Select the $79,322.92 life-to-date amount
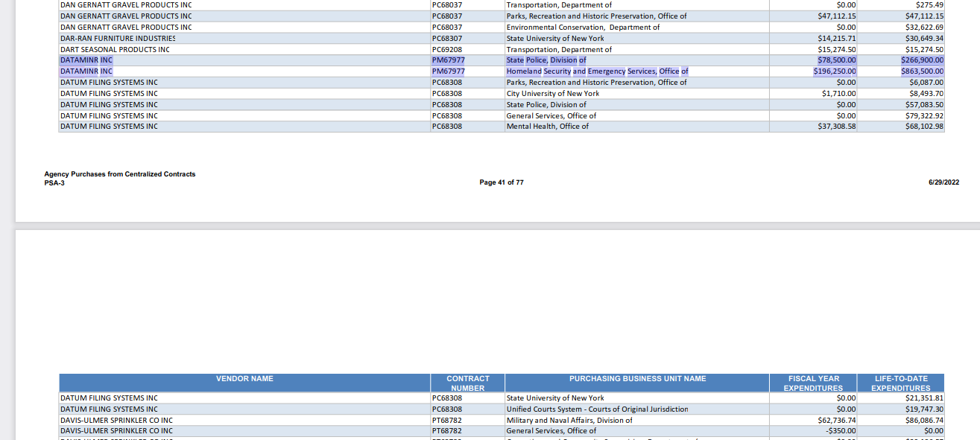This screenshot has width=980, height=440. click(x=924, y=115)
